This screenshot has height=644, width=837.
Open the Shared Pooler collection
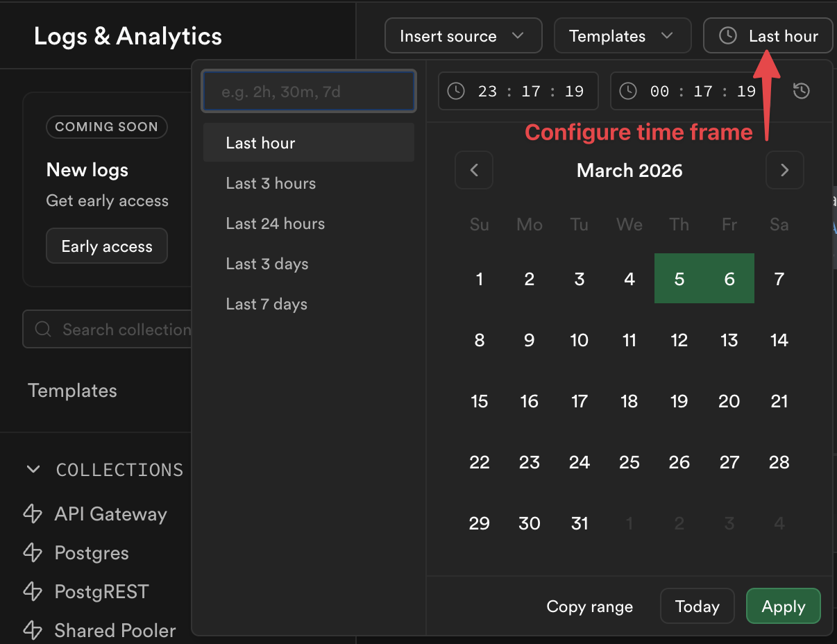[115, 631]
